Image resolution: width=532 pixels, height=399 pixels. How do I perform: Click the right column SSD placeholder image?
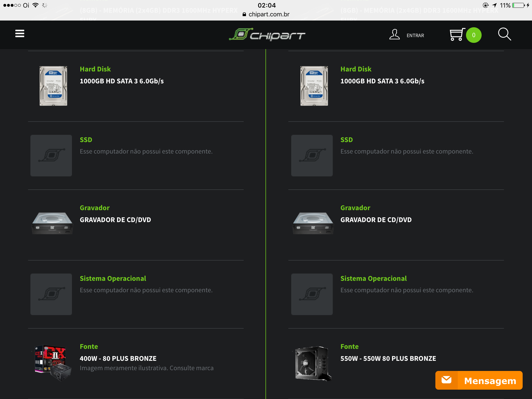click(312, 156)
